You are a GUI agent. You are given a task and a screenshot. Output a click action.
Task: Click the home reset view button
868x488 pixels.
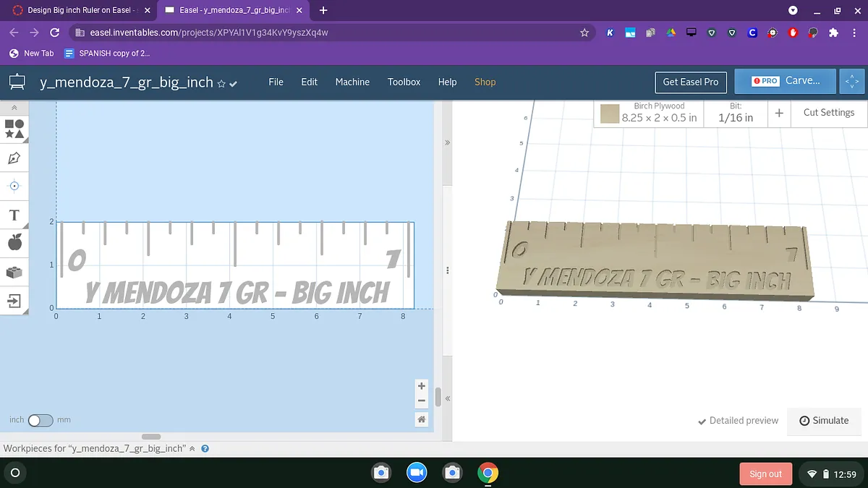pyautogui.click(x=422, y=419)
